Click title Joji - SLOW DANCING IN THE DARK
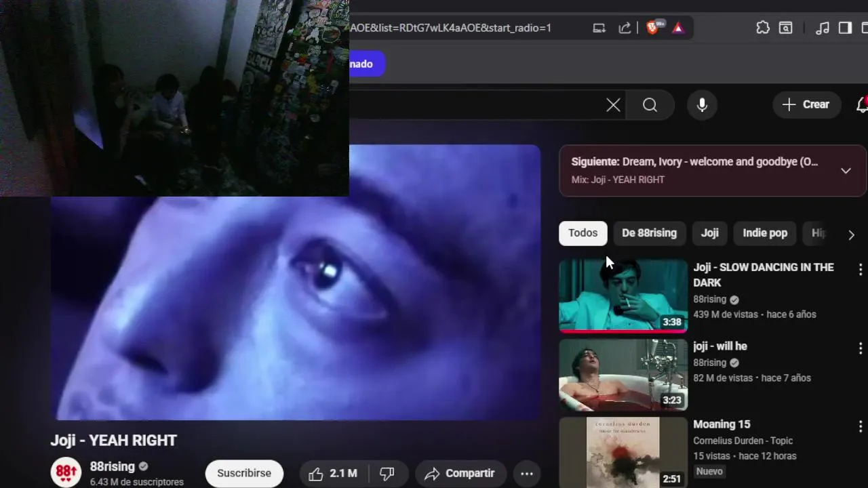Image resolution: width=868 pixels, height=488 pixels. 763,274
